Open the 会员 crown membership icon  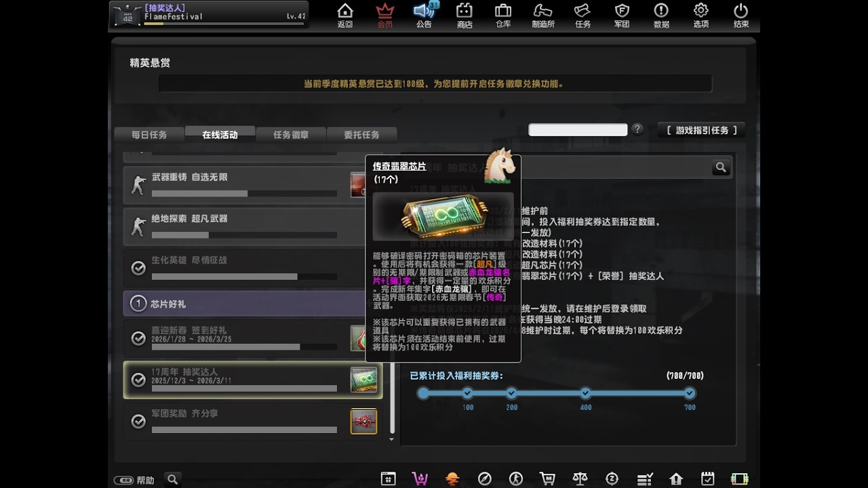click(384, 15)
